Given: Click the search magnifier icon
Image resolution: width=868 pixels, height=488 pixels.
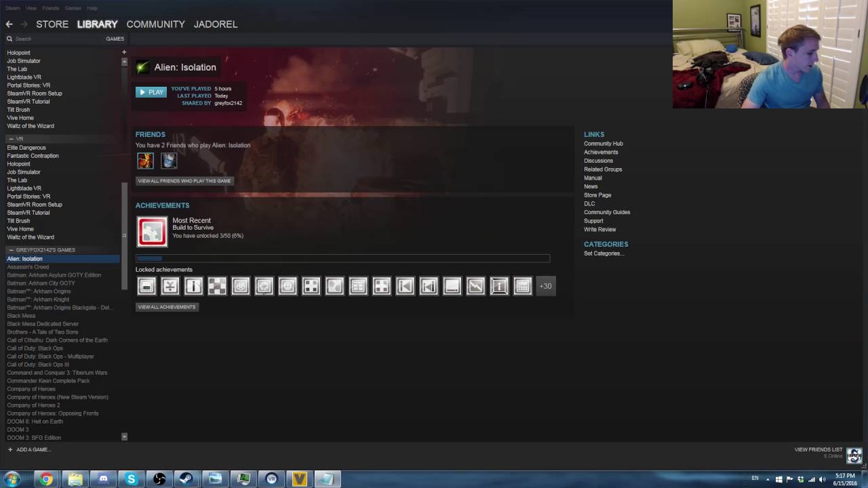Looking at the screenshot, I should (9, 39).
